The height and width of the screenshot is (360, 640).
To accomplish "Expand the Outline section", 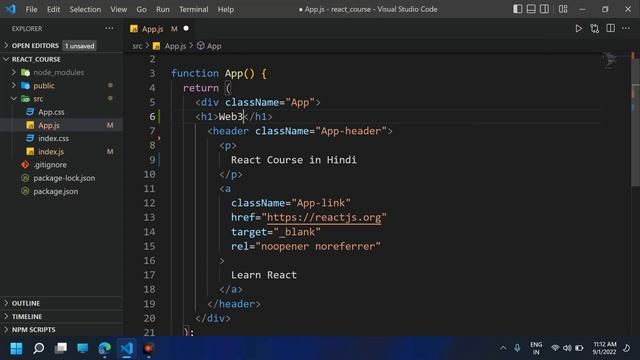I will [25, 303].
